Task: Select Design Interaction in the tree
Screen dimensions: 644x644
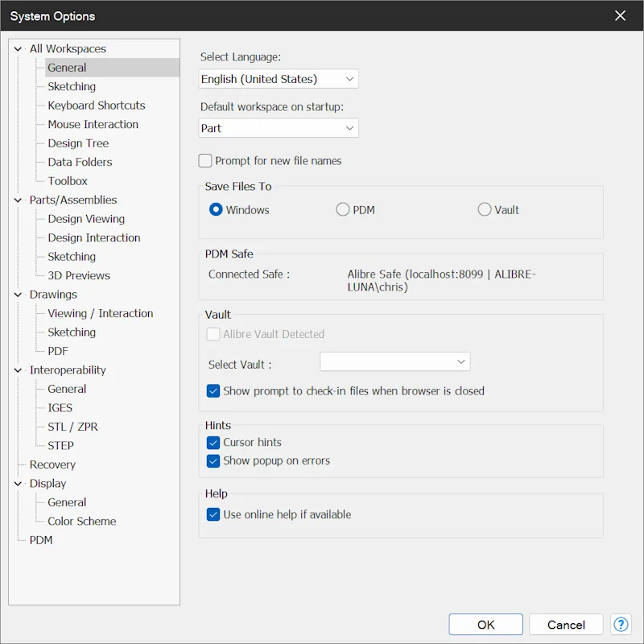Action: (94, 237)
